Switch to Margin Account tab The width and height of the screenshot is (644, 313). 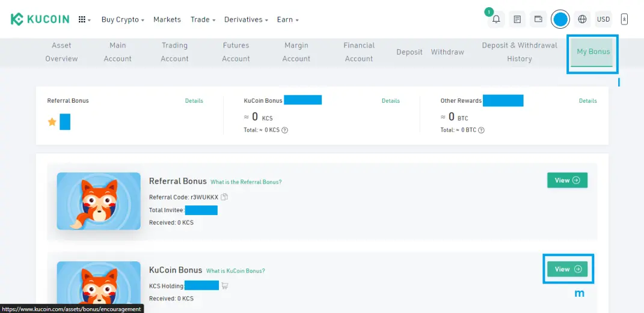[x=296, y=52]
